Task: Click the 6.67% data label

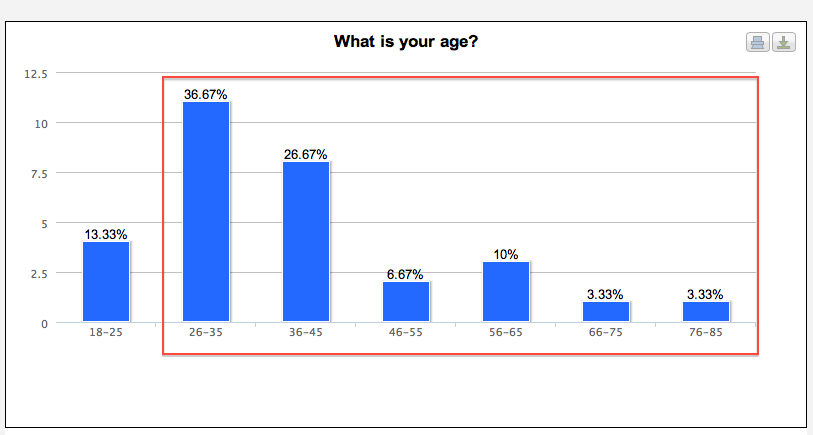Action: tap(405, 274)
